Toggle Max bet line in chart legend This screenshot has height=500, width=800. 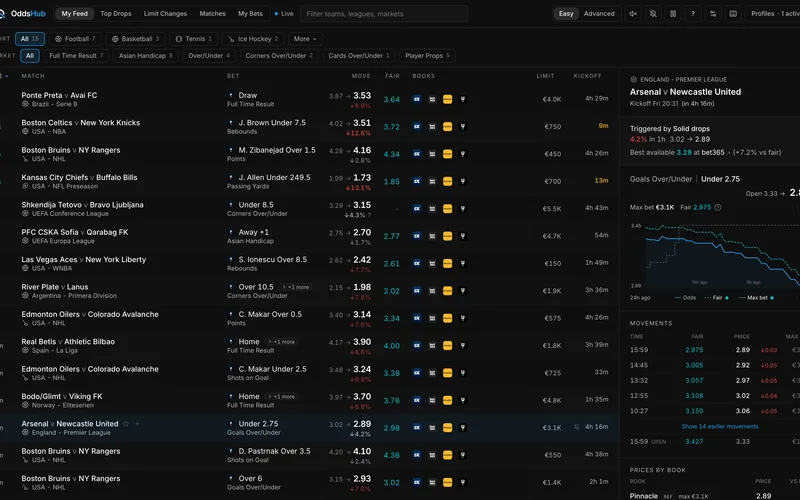point(756,297)
